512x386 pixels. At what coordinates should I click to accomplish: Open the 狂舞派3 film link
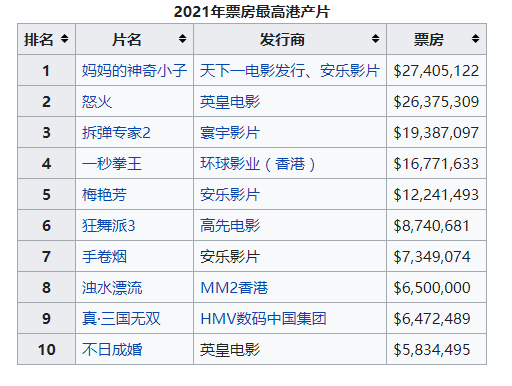(109, 226)
